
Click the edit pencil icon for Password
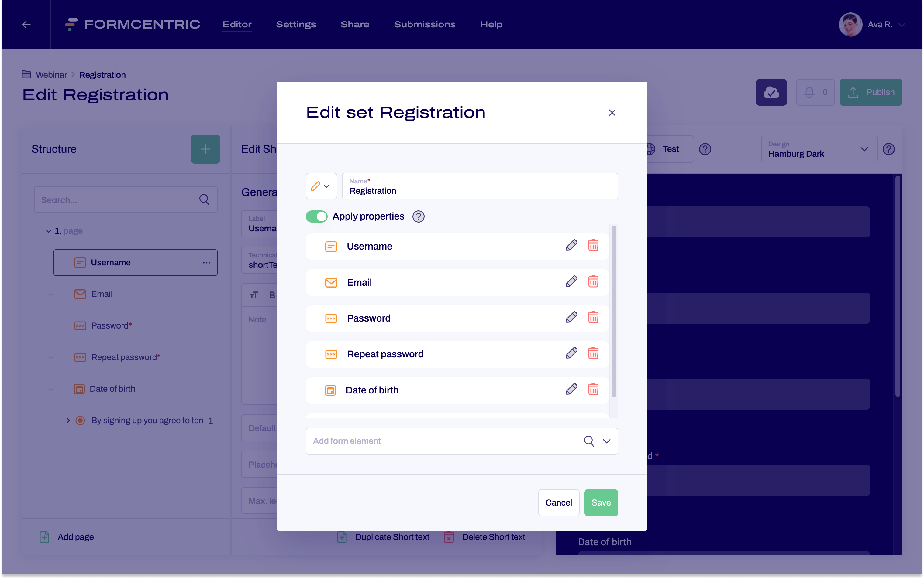571,318
